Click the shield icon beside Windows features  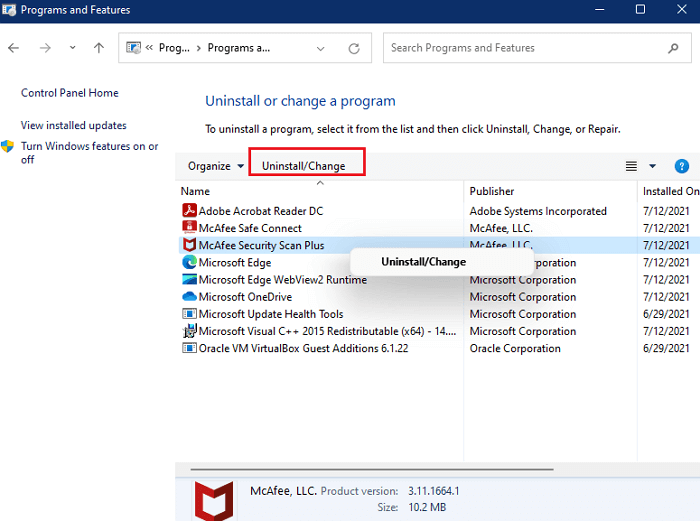pyautogui.click(x=8, y=146)
